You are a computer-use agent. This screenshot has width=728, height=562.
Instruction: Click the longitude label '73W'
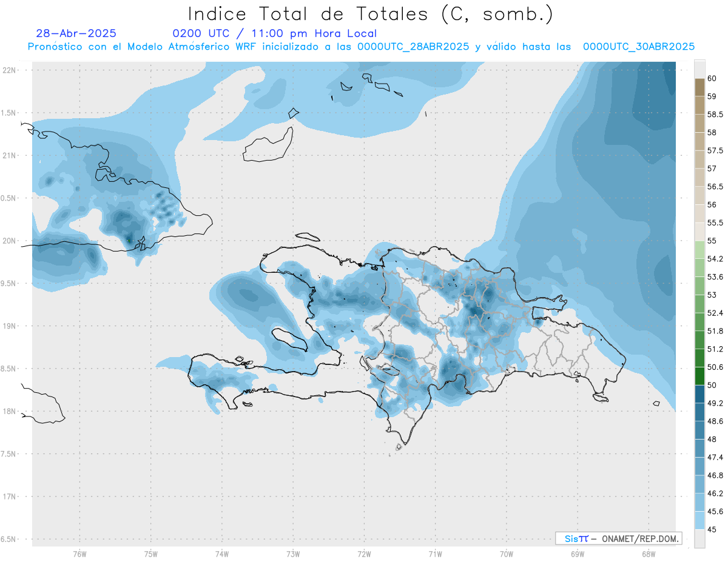pyautogui.click(x=293, y=554)
